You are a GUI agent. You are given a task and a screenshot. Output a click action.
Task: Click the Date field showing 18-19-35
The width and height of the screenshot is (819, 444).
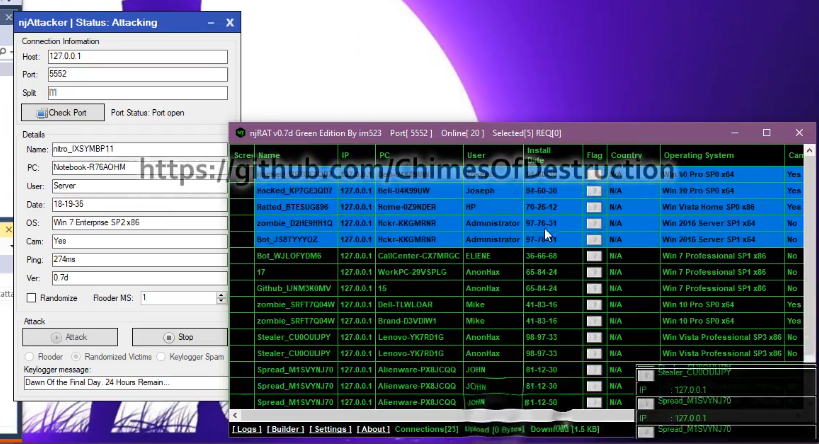[x=139, y=204]
